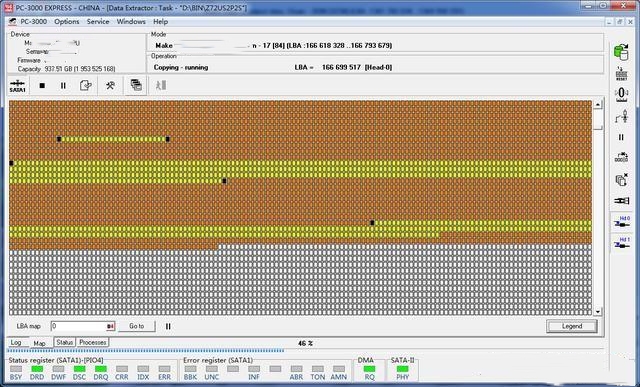Switch to the Processes tab

pyautogui.click(x=93, y=343)
